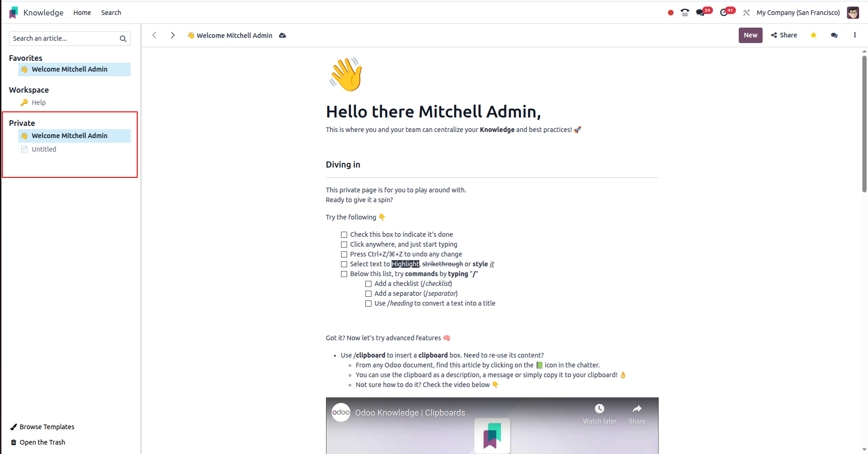Click the waving hand emoji in breadcrumb

(191, 36)
